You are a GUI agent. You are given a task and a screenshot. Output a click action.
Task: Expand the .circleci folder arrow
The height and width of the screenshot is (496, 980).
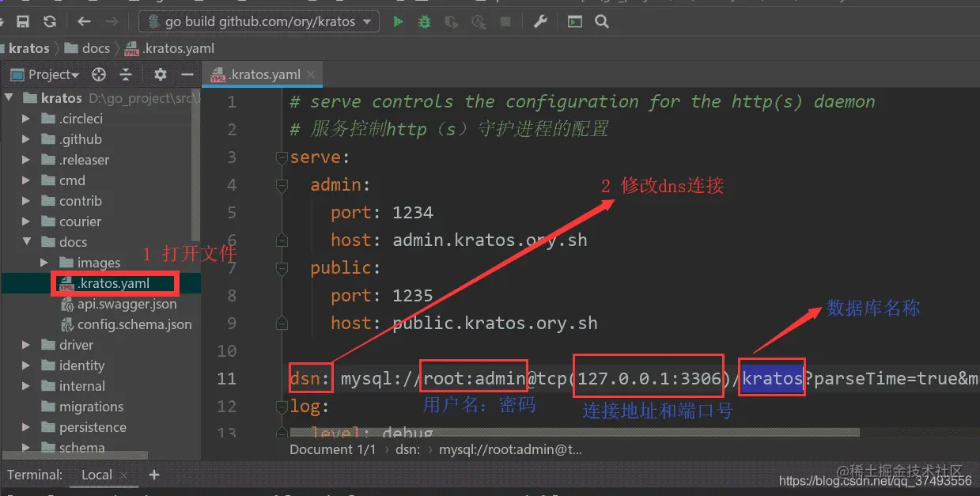tap(27, 119)
